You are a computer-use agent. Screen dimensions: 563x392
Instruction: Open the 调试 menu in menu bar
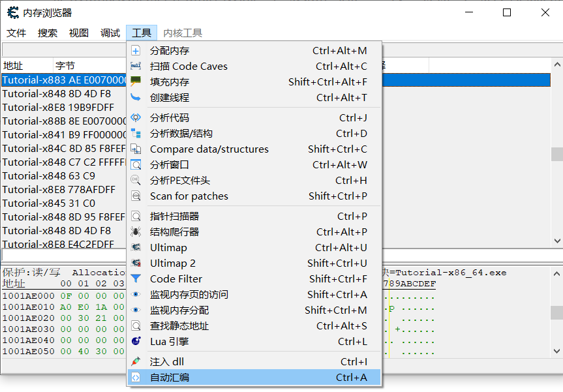[x=110, y=33]
